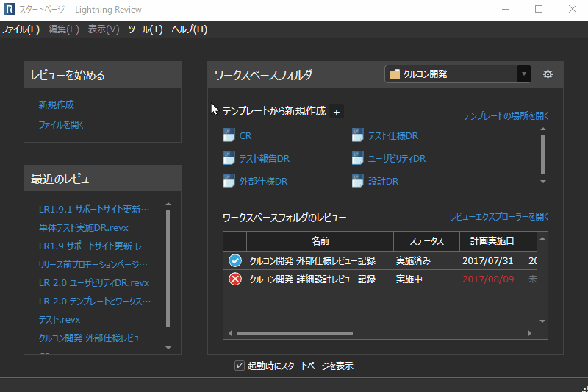Screen dimensions: 588x392
Task: Click the review table horizontal scrollbar thumb
Action: [295, 333]
